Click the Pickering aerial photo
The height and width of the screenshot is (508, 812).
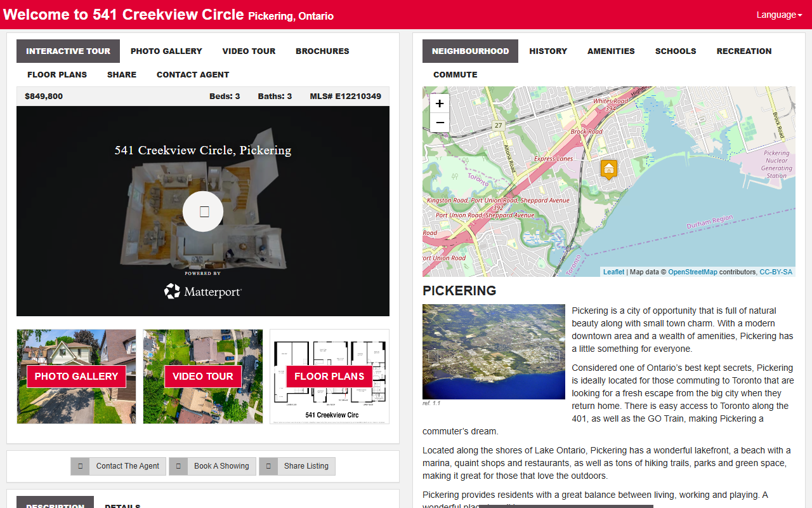[x=494, y=352]
